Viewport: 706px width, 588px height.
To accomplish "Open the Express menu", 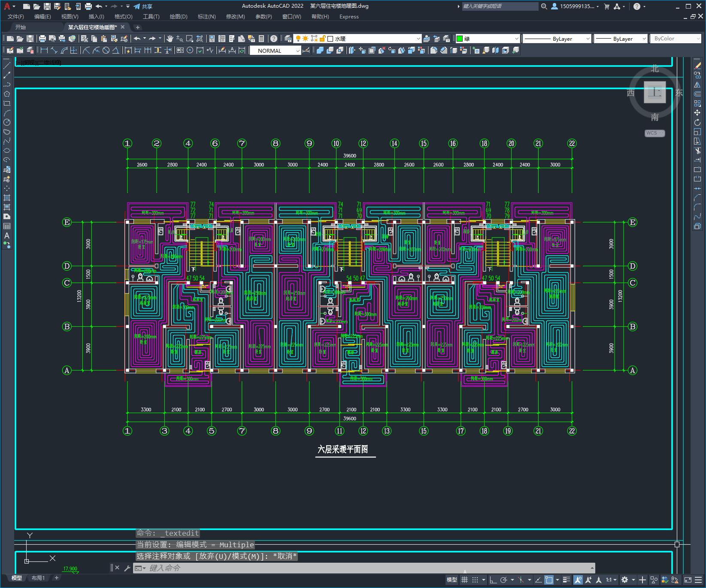I will (349, 17).
